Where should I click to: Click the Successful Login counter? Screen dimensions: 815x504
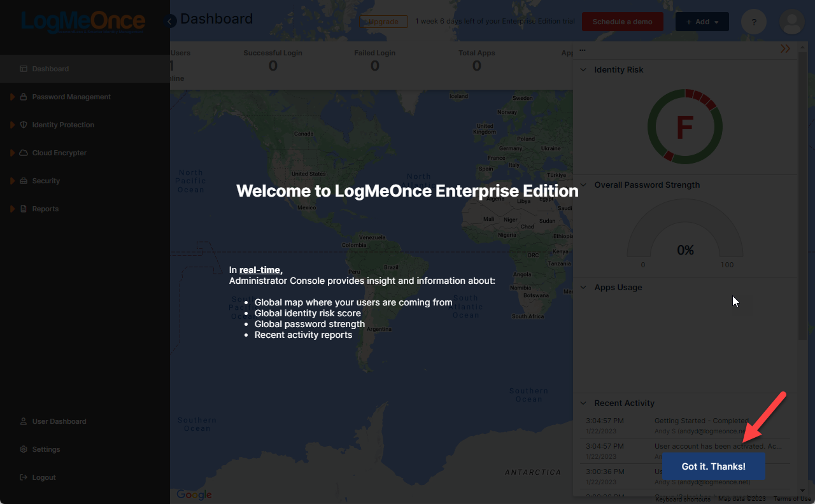273,61
